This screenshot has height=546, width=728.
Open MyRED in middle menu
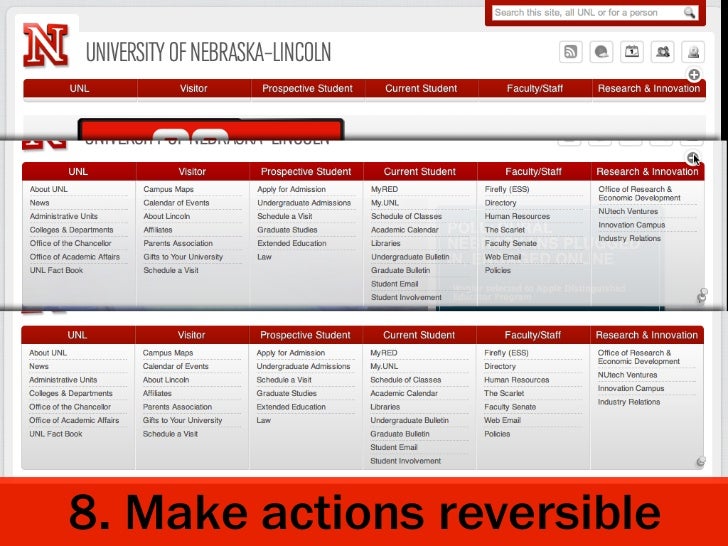[x=384, y=189]
